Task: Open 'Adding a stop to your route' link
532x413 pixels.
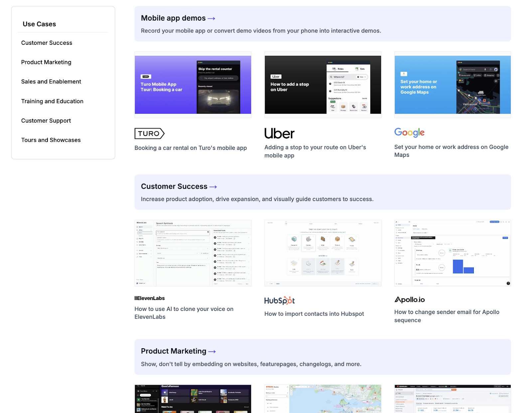Action: pyautogui.click(x=315, y=151)
